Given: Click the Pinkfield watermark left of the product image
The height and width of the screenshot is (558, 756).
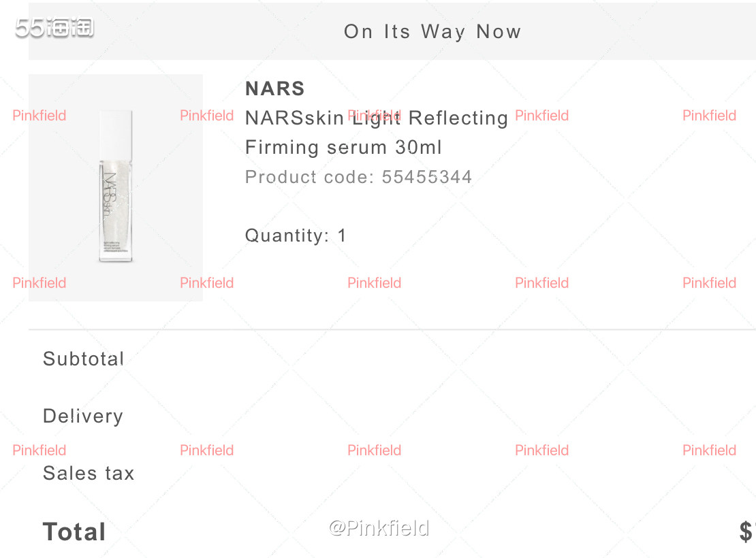Looking at the screenshot, I should [39, 116].
